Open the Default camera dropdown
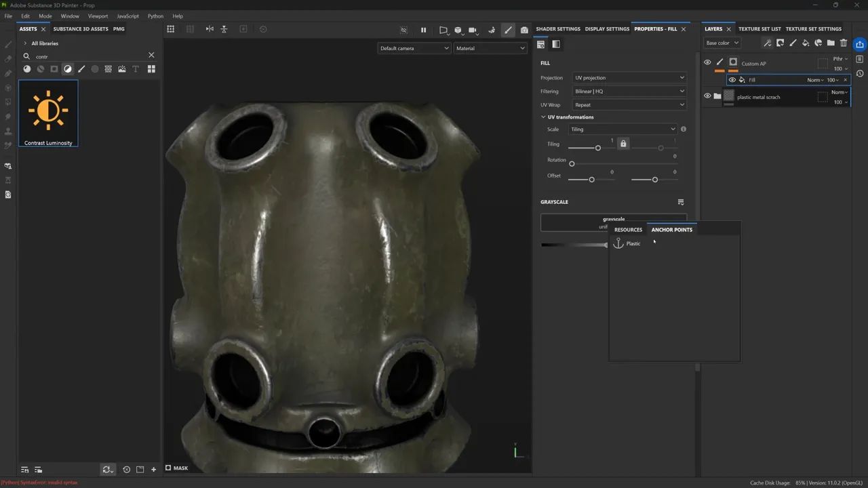Screen dimensions: 868x488 [x=414, y=48]
